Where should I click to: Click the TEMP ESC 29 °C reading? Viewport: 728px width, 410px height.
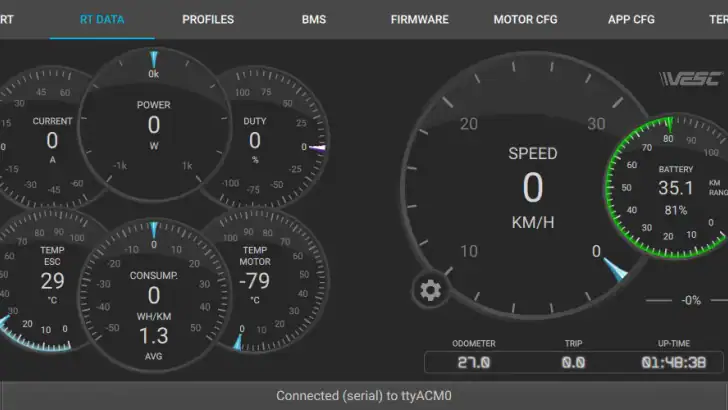coord(52,281)
